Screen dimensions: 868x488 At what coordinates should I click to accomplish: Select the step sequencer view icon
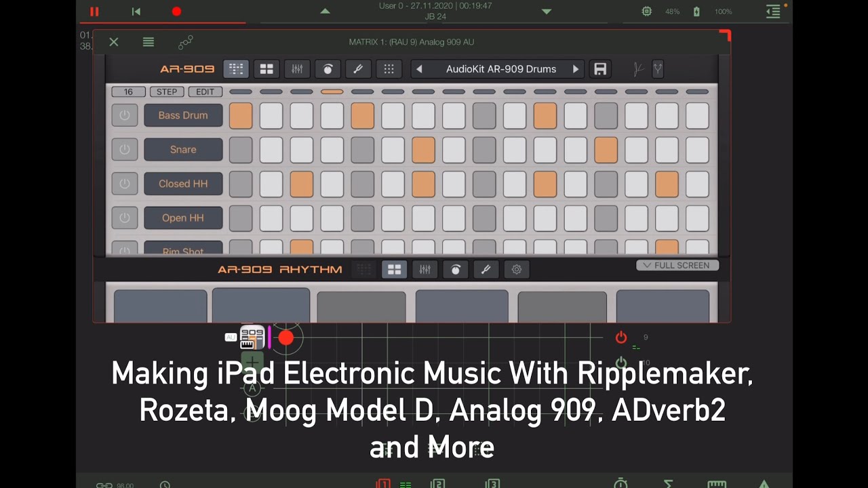[x=236, y=69]
